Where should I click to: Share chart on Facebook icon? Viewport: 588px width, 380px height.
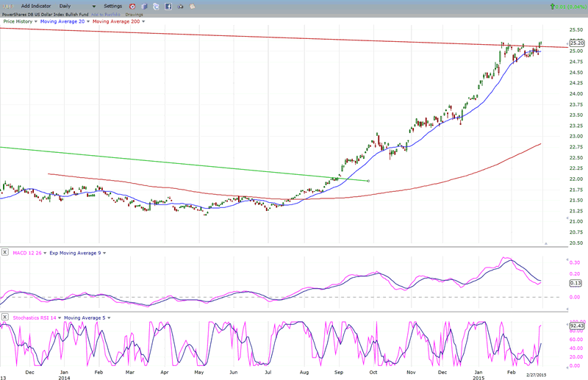(168, 6)
